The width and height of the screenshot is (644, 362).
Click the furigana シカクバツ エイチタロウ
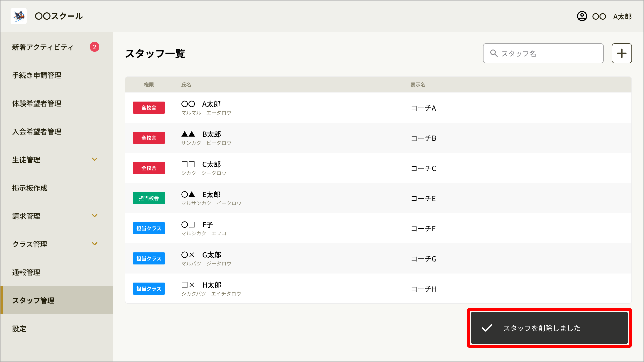[211, 294]
